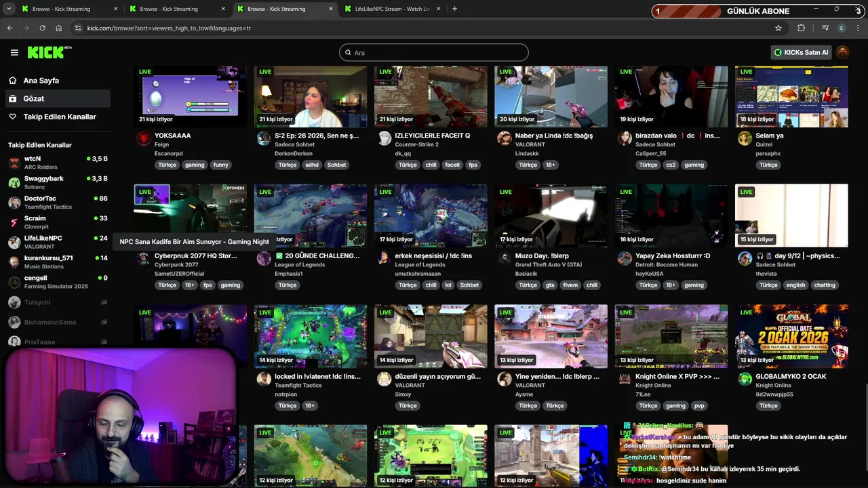The height and width of the screenshot is (488, 868).
Task: Click the lol tag under umutkahramaaan
Action: pyautogui.click(x=448, y=285)
